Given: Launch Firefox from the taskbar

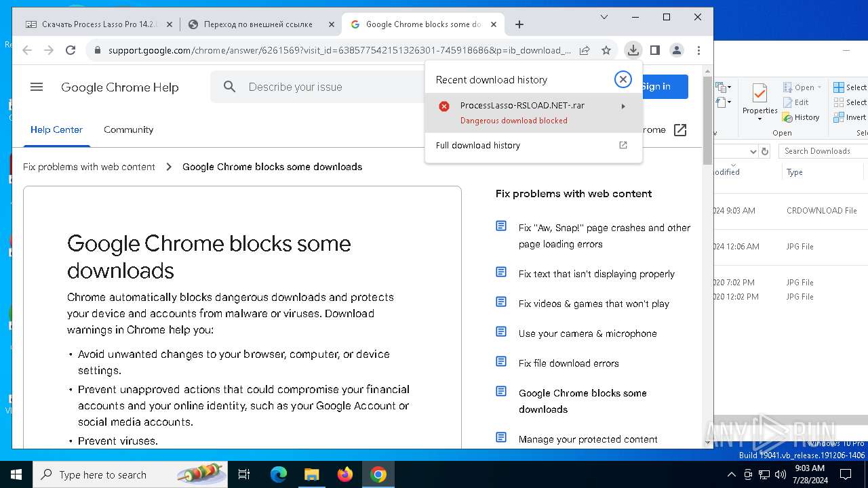Looking at the screenshot, I should (x=345, y=474).
